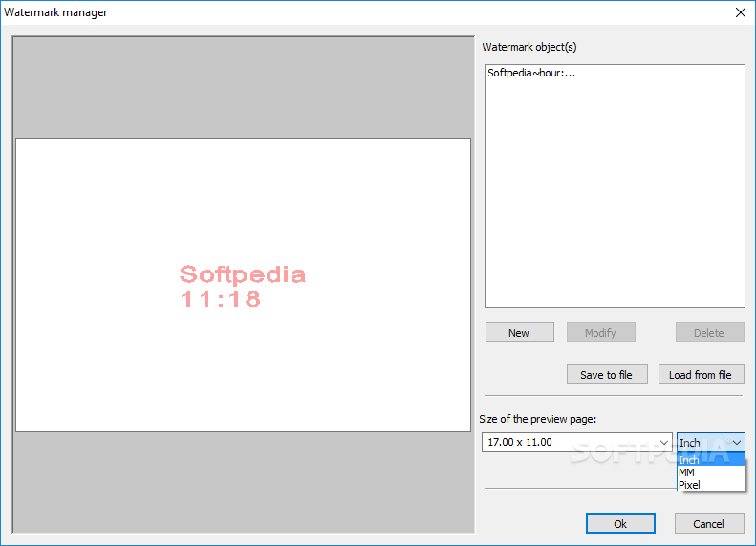The image size is (756, 546).
Task: Confirm with the Ok button
Action: (x=620, y=523)
